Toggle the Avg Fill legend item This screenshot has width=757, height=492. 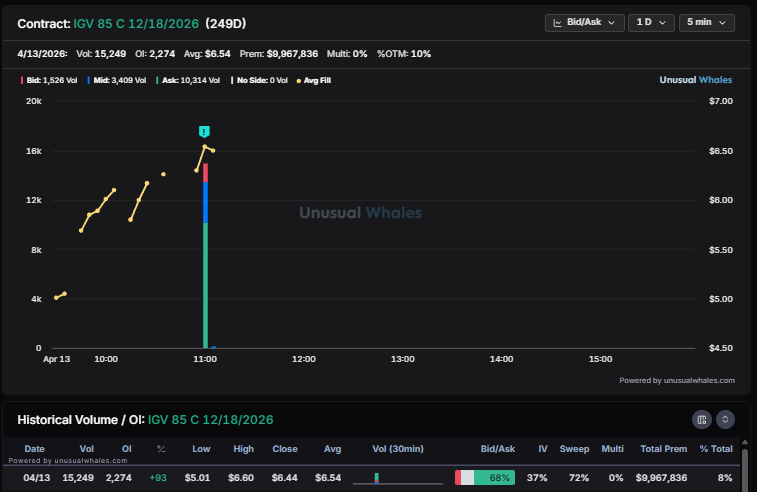coord(314,80)
